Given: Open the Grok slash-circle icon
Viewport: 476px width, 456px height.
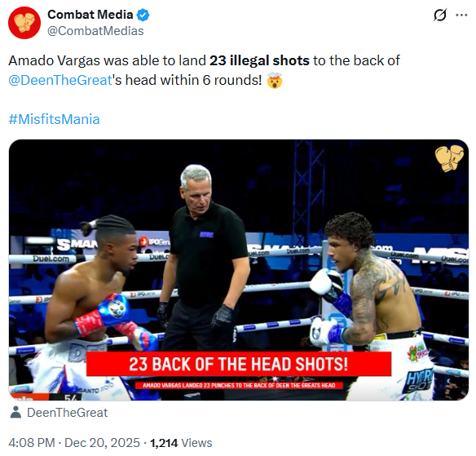Looking at the screenshot, I should [440, 15].
